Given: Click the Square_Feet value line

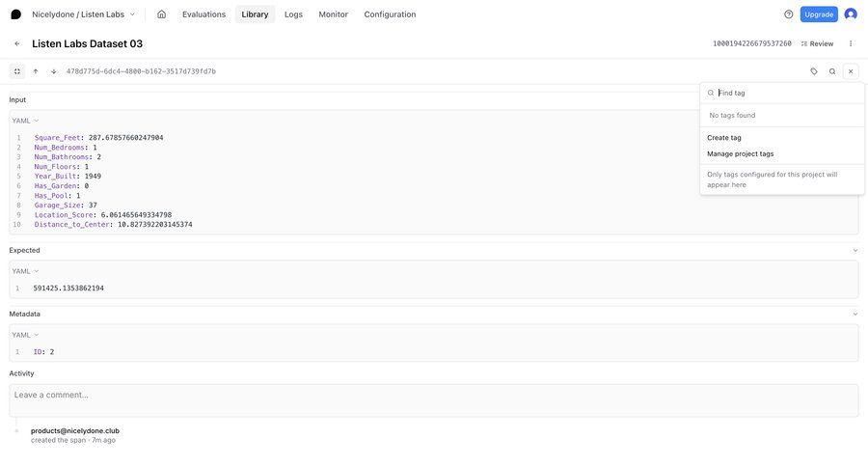Looking at the screenshot, I should (98, 138).
